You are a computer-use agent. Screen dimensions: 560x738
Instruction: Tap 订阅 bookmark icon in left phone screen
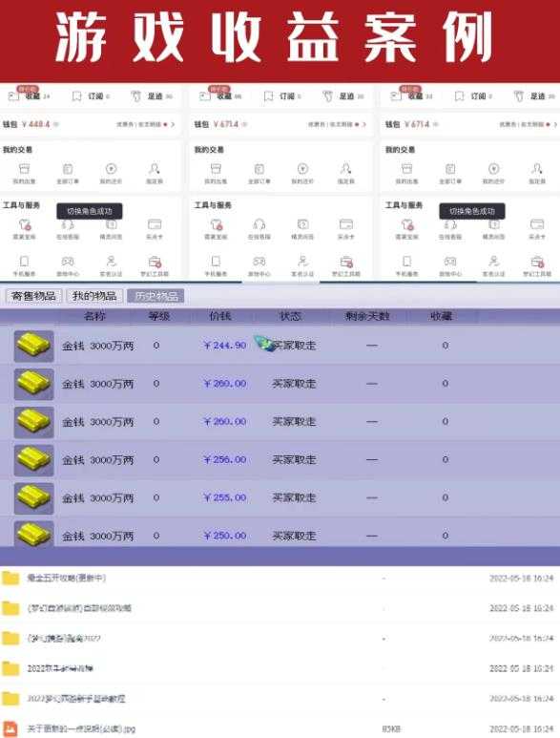[x=76, y=96]
